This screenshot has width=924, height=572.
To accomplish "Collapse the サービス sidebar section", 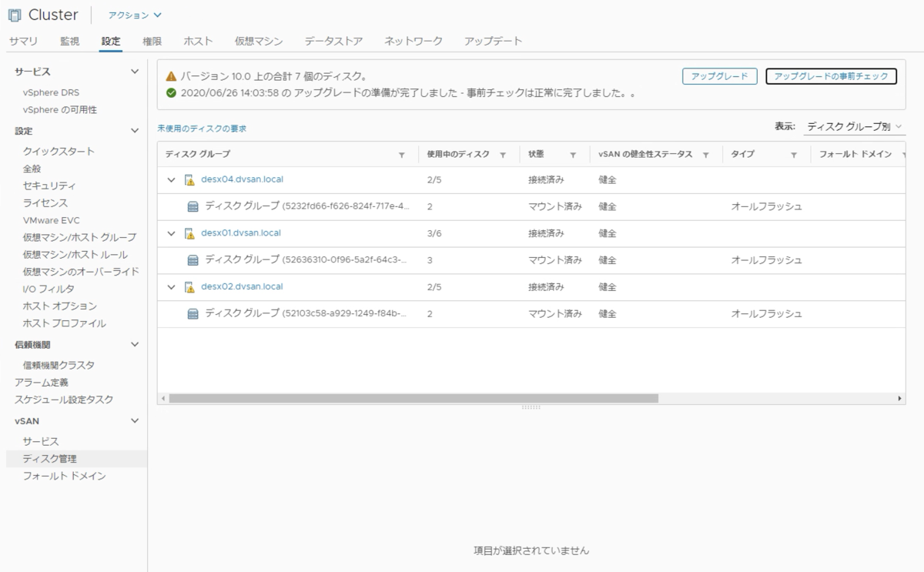I will (135, 72).
